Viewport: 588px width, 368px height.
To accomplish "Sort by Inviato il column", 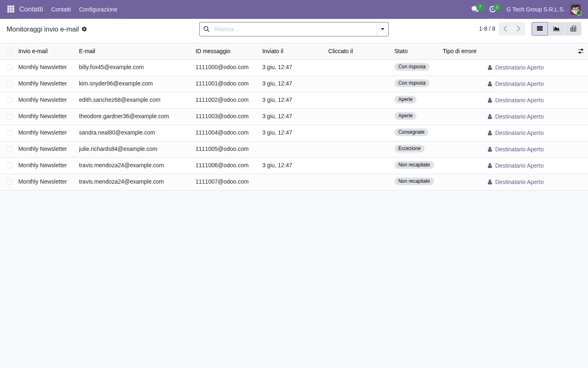I will click(x=273, y=51).
